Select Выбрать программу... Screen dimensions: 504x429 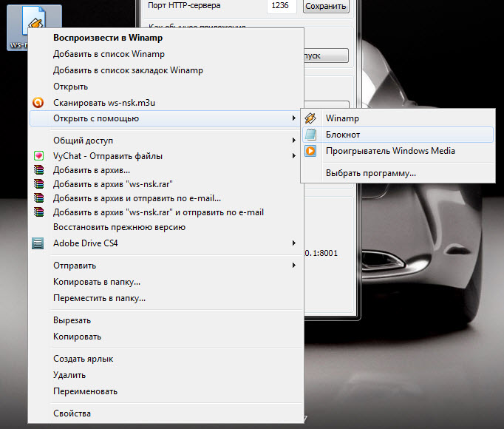(x=398, y=173)
